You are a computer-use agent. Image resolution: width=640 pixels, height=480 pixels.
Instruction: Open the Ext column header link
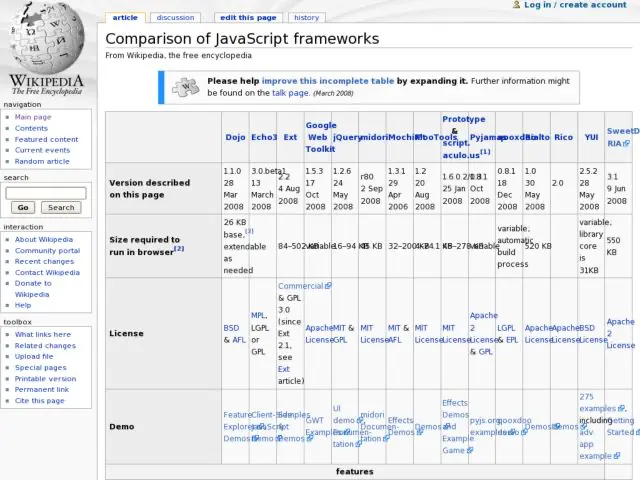[290, 137]
